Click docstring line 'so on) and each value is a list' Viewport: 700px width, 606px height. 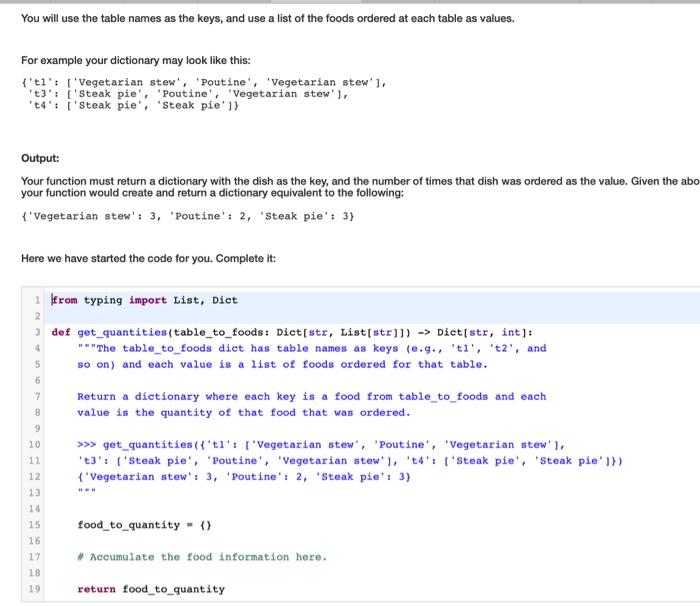pyautogui.click(x=282, y=364)
